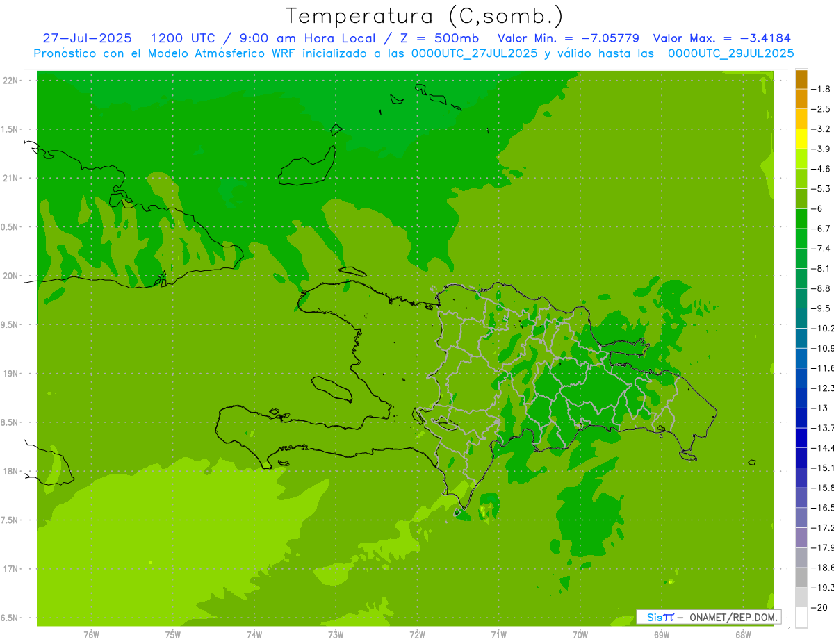Viewport: 834px width, 644px height.
Task: Click the '-2.5' colorbar value
Action: (x=821, y=109)
